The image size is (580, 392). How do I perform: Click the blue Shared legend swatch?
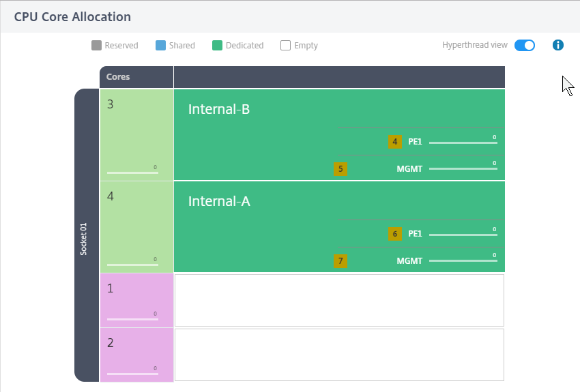[160, 46]
